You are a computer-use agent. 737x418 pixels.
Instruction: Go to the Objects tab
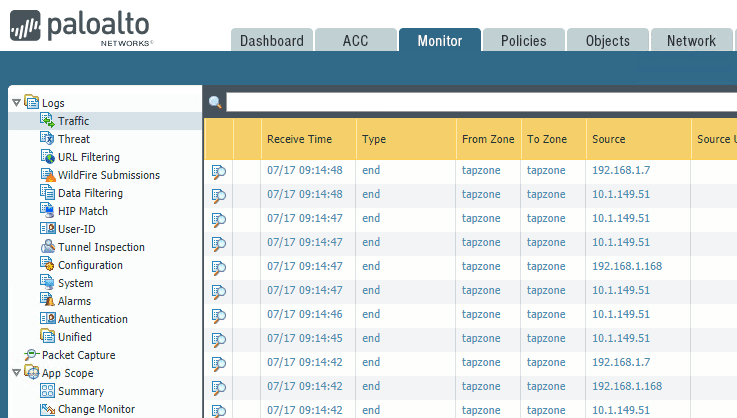tap(608, 40)
